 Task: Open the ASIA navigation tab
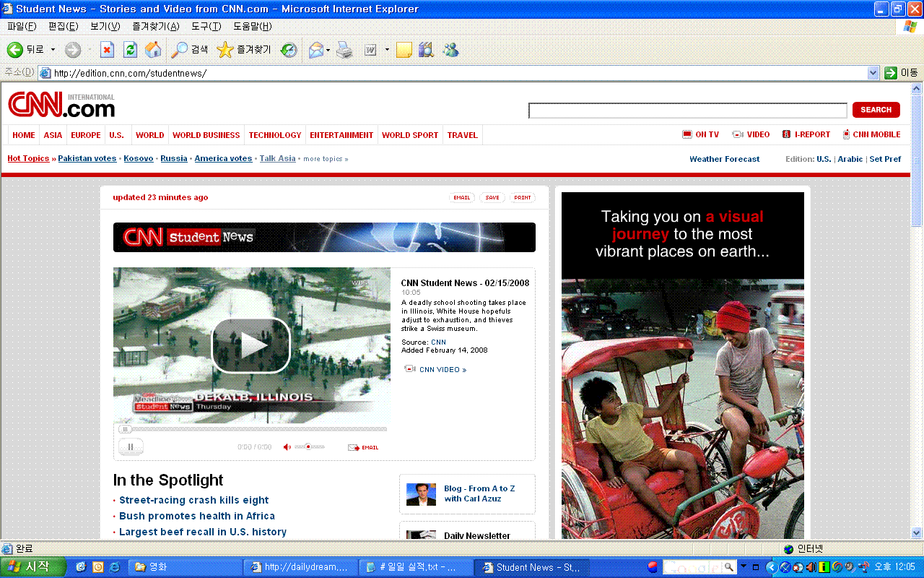pyautogui.click(x=53, y=135)
